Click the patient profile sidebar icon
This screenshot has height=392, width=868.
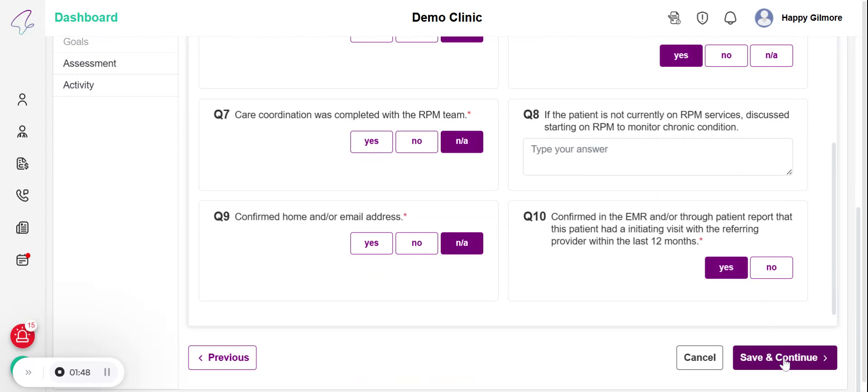tap(22, 99)
